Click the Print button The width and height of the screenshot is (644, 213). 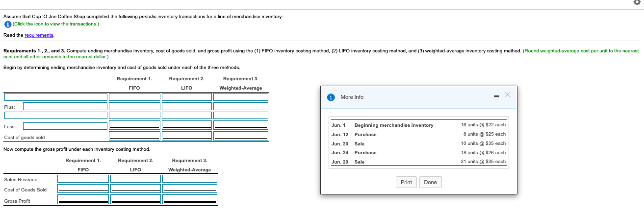click(406, 182)
